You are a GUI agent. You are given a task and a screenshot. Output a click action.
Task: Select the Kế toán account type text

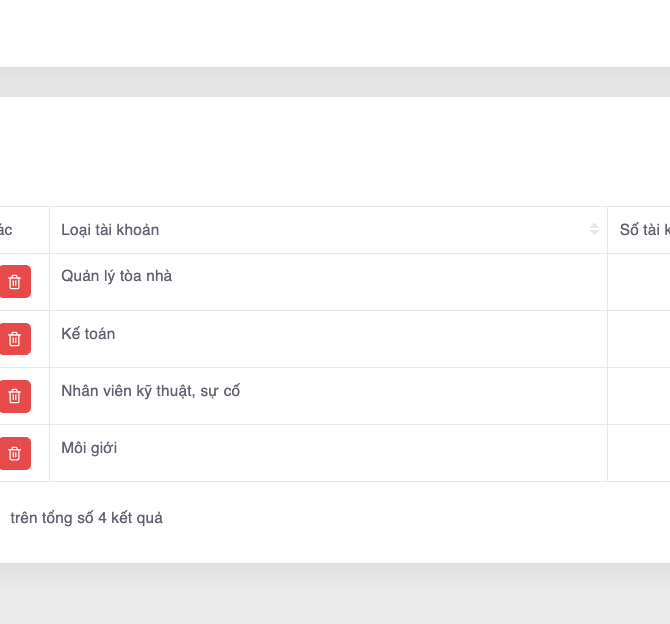88,333
